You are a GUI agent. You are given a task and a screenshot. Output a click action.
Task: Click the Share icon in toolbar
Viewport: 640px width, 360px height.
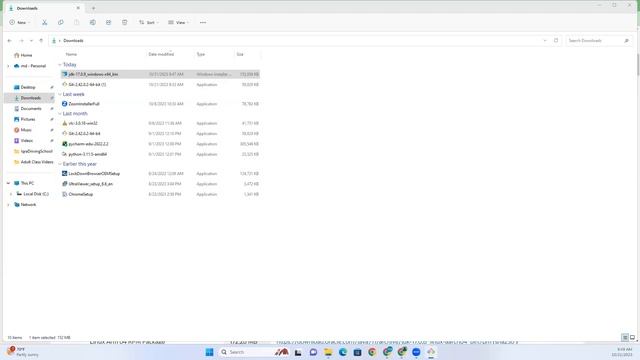[x=109, y=22]
